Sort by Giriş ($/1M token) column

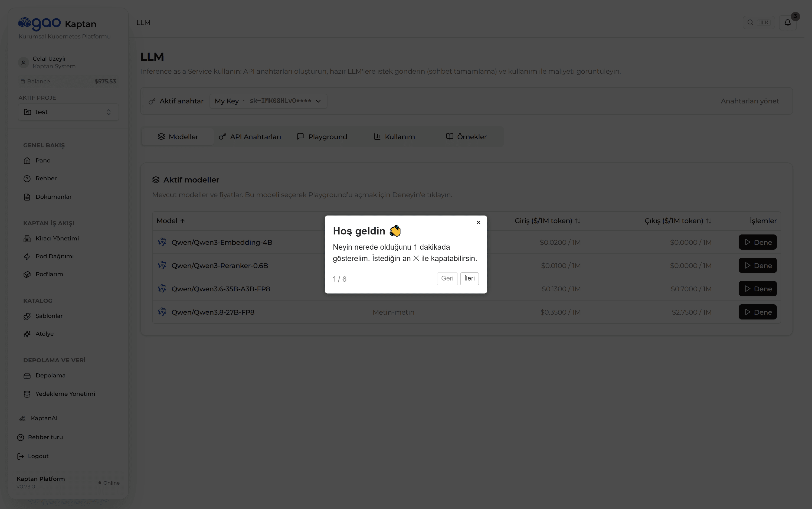point(548,221)
